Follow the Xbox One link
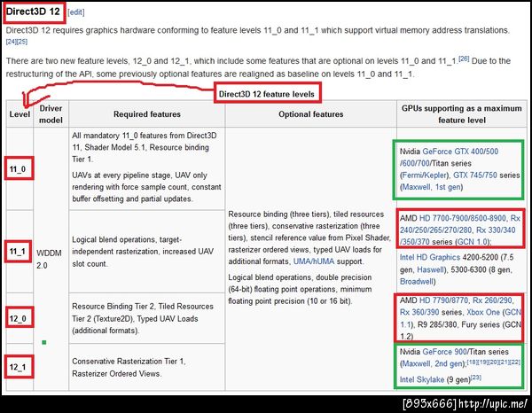 pos(483,312)
